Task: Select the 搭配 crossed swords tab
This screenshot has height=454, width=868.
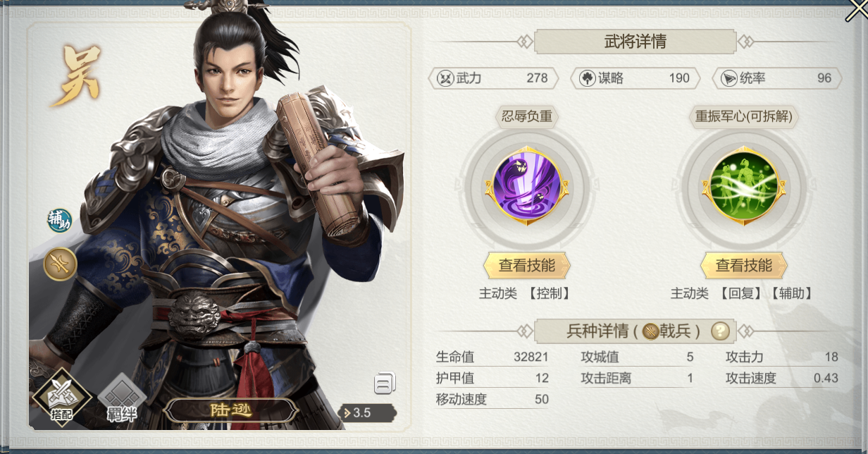Action: 61,397
